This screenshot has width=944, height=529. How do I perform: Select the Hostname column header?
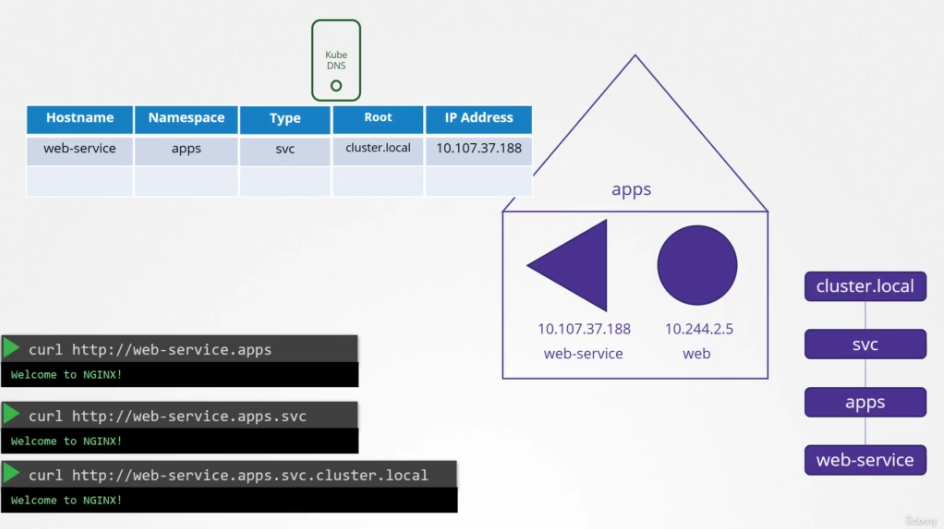point(80,118)
